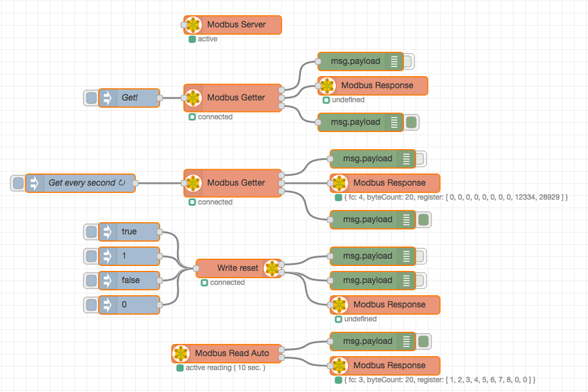Enable debug output on the uppermost msg.payload node

408,61
